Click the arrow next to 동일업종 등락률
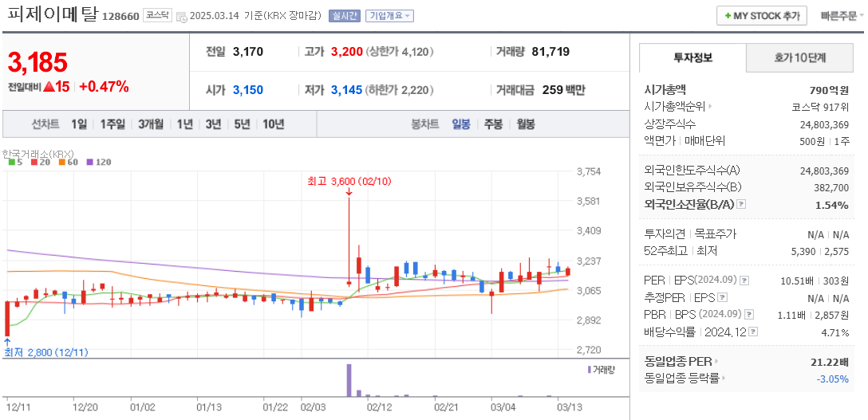The height and width of the screenshot is (420, 868). tap(724, 379)
